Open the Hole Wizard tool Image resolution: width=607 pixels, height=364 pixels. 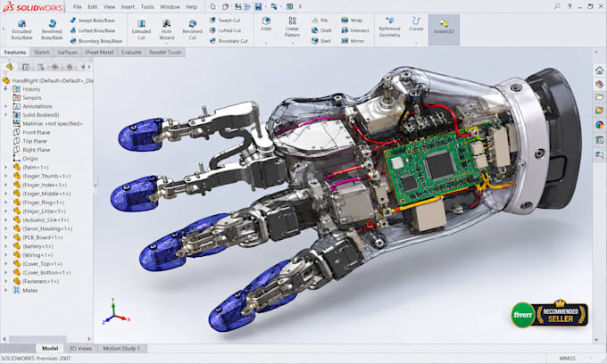[x=166, y=29]
